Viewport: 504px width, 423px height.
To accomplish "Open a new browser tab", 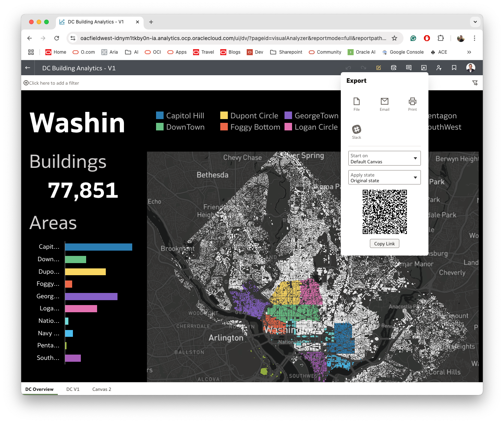I will click(151, 22).
